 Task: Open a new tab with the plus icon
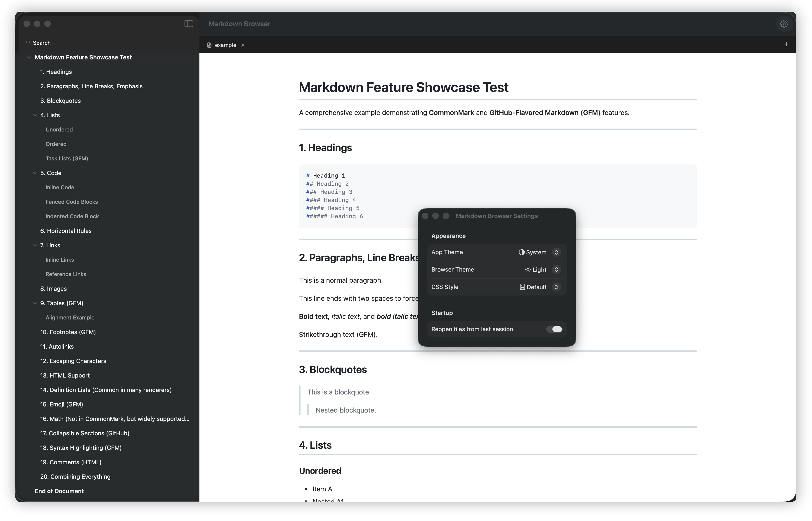(x=786, y=44)
